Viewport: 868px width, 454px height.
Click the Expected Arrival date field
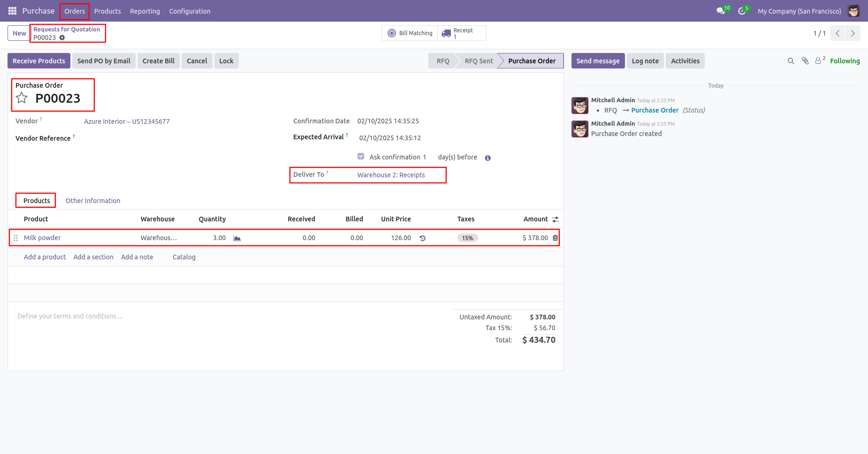[x=390, y=138]
